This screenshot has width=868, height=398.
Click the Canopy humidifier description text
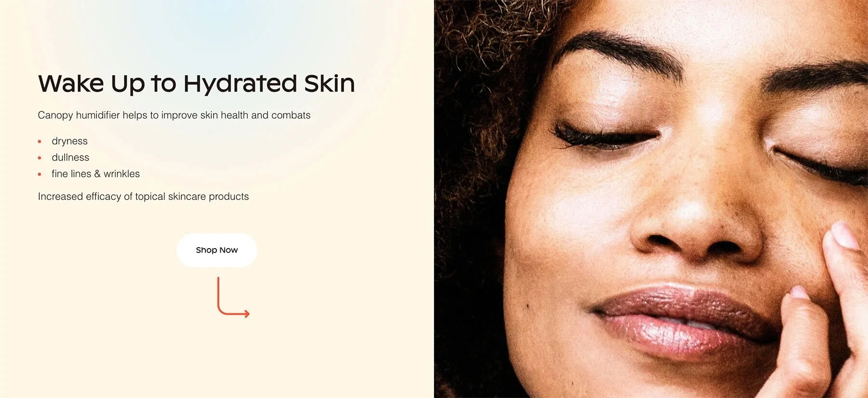click(x=174, y=115)
